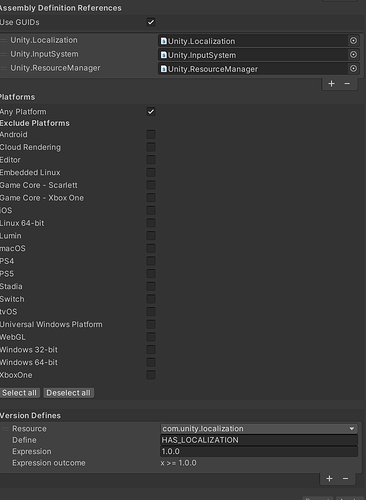The width and height of the screenshot is (366, 500).
Task: Exclude the Embedded Linux platform
Action: [151, 172]
